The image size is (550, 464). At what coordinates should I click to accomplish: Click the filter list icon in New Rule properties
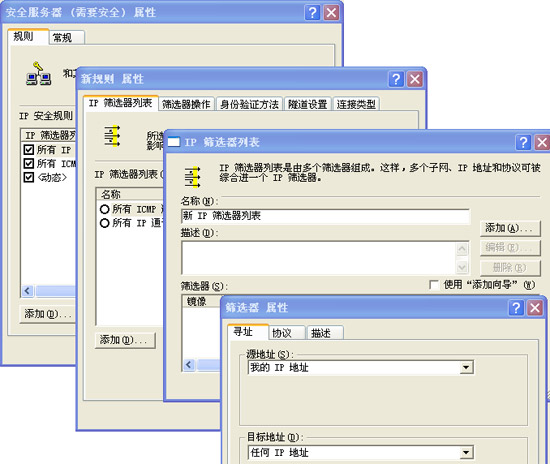click(112, 136)
